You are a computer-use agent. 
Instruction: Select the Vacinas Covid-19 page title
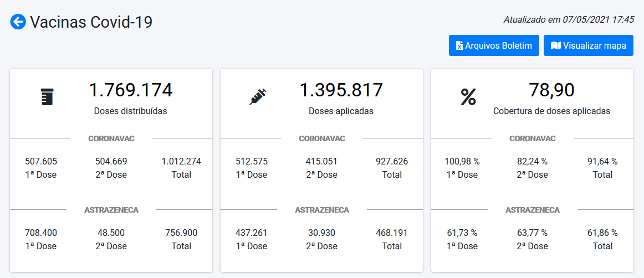click(91, 22)
